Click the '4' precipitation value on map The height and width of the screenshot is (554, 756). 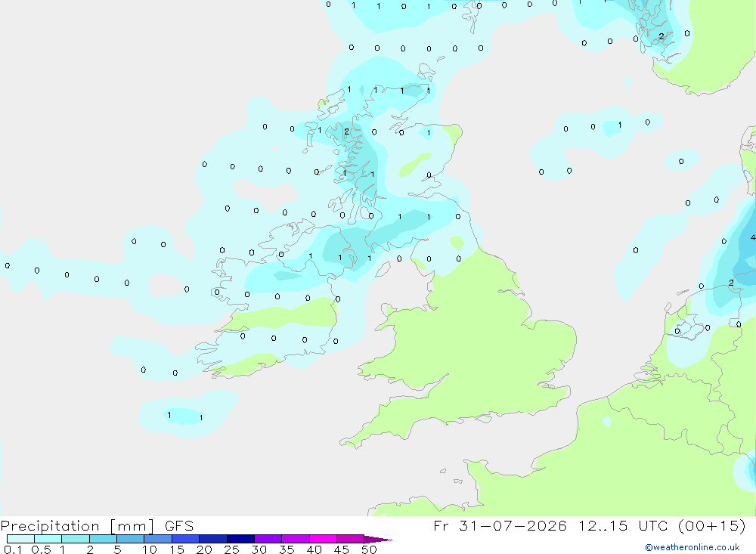[753, 237]
